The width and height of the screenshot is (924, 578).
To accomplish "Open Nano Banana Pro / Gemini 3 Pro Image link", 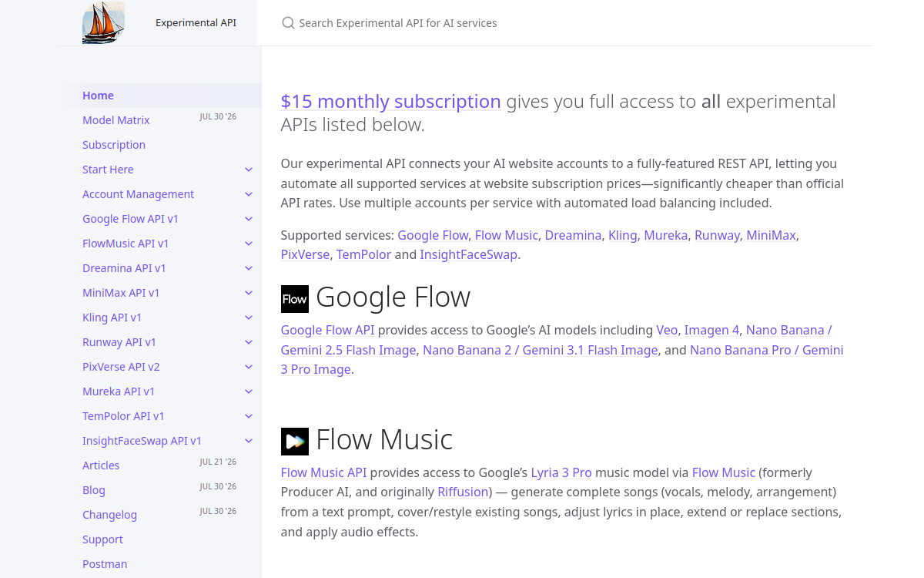I will (x=766, y=350).
